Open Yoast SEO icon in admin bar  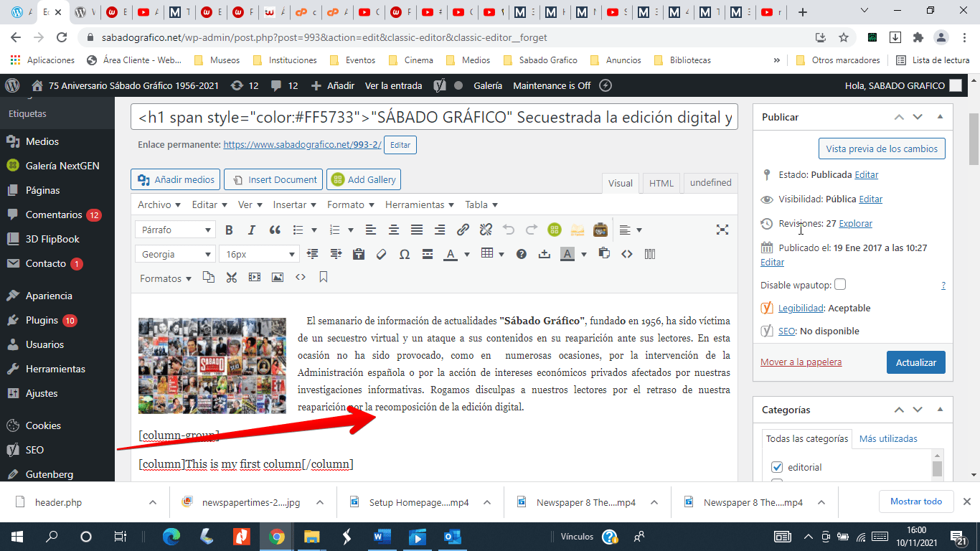440,85
